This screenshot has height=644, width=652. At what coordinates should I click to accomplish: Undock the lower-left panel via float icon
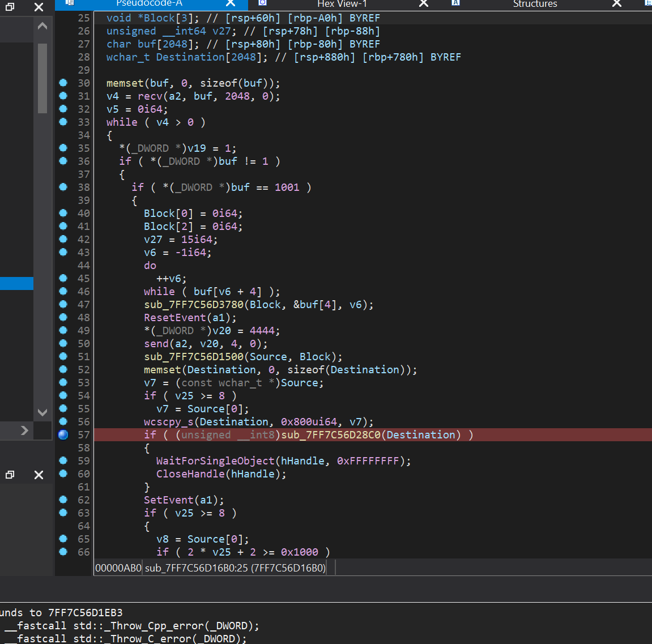coord(10,475)
